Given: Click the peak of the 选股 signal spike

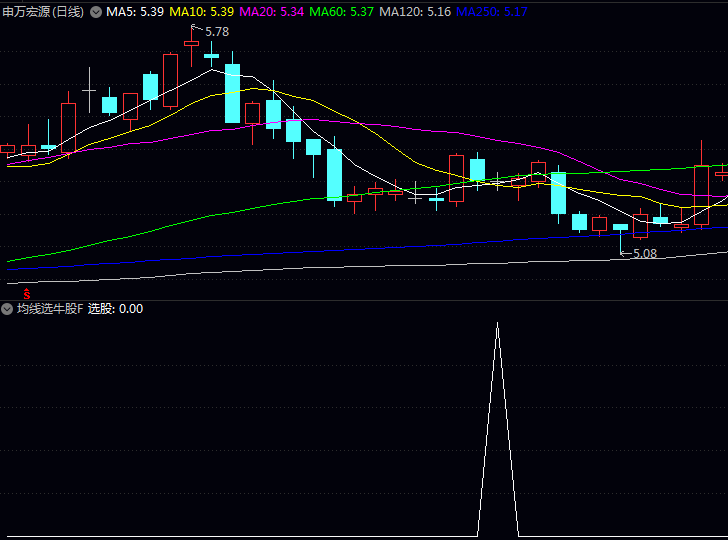Looking at the screenshot, I should pos(497,326).
